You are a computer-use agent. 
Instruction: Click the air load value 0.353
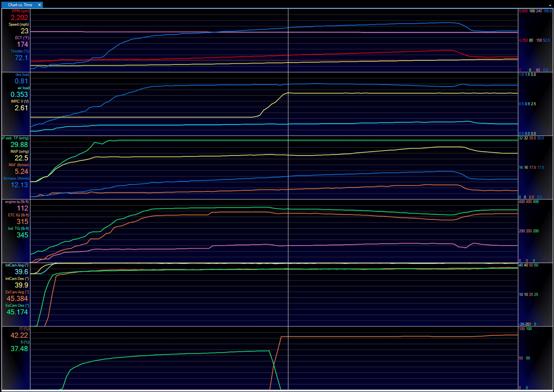(x=19, y=94)
